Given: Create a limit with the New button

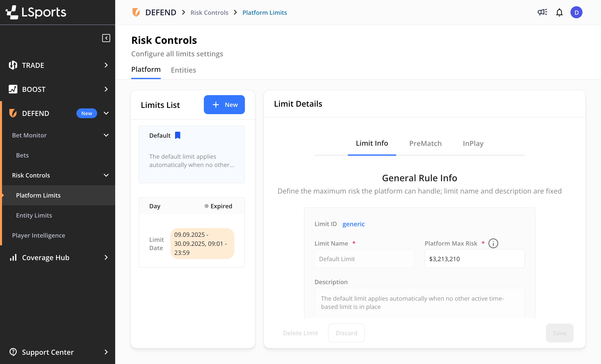Looking at the screenshot, I should 224,105.
